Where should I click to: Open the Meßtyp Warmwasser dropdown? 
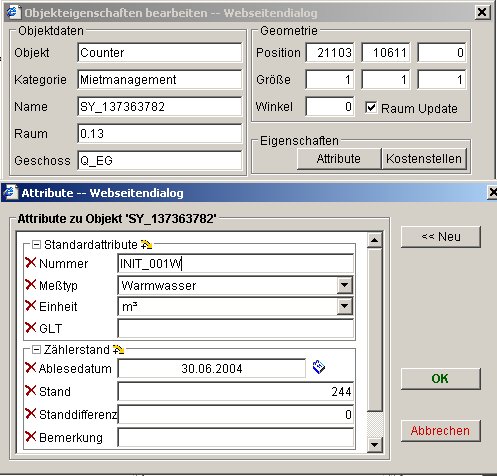pos(344,285)
